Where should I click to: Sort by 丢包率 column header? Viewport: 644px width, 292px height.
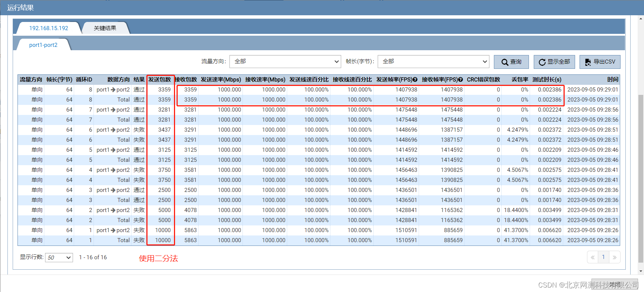520,80
